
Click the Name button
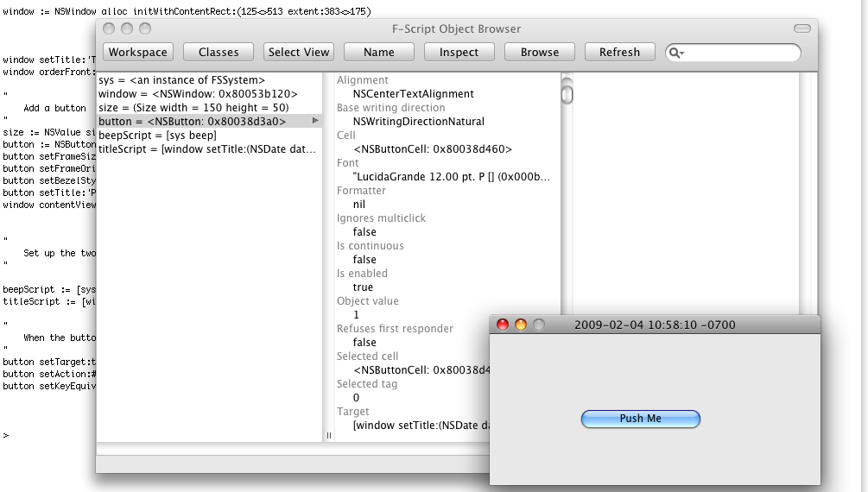point(378,52)
